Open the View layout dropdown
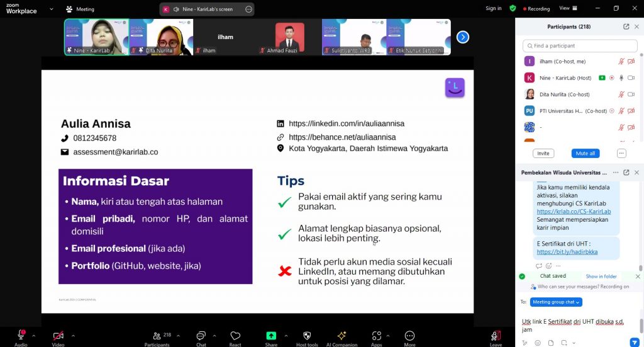 point(567,8)
